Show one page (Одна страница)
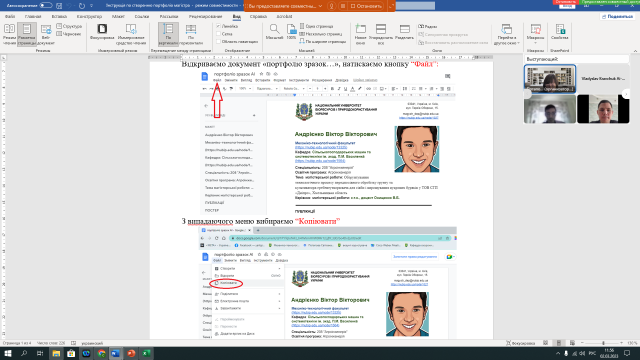640x360 pixels. point(316,26)
